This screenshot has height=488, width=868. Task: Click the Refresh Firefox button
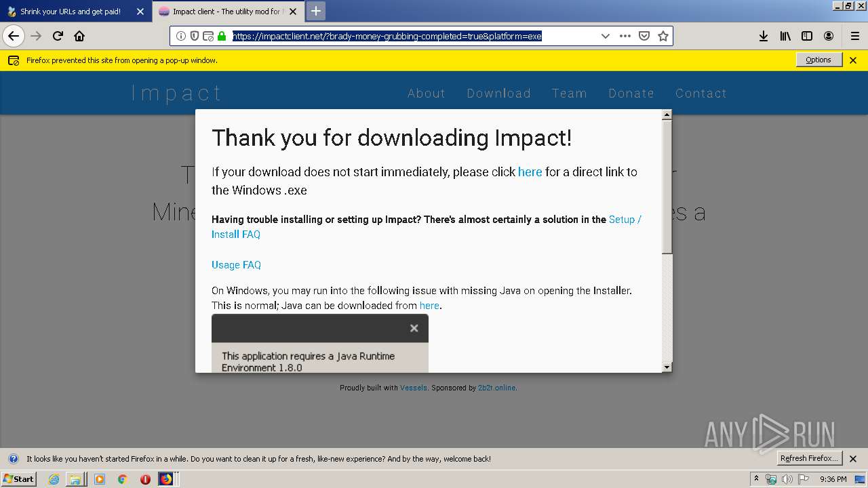(810, 458)
